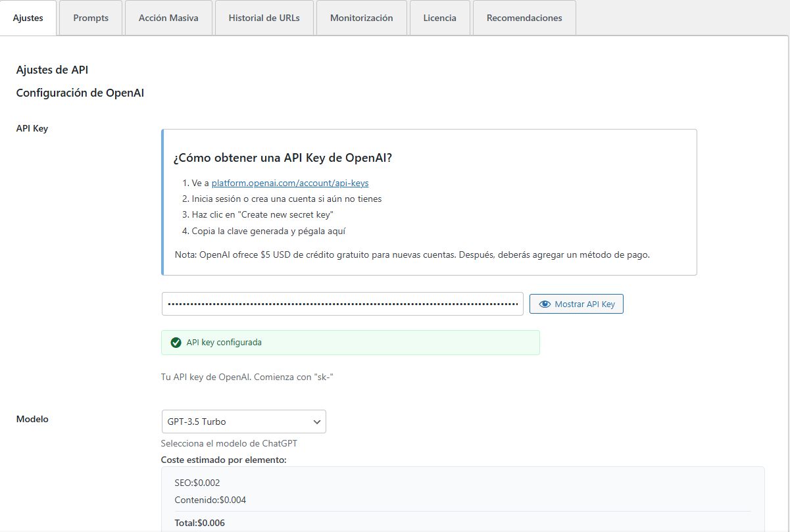This screenshot has height=532, width=790.
Task: Toggle API key visibility with Mostrar API Key
Action: (576, 304)
